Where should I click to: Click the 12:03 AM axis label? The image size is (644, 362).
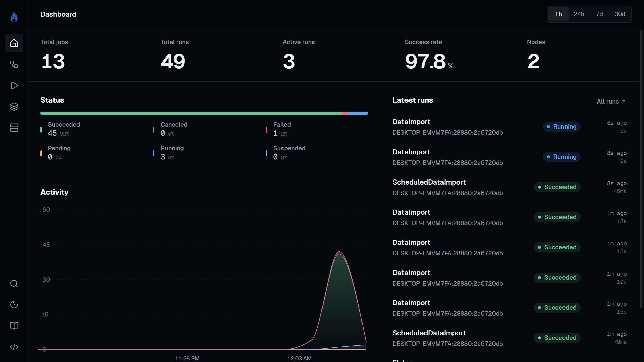tap(299, 358)
